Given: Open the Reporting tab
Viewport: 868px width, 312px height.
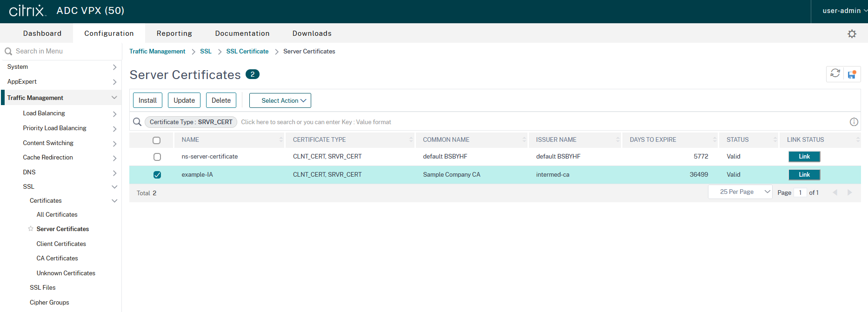Looking at the screenshot, I should [x=174, y=33].
